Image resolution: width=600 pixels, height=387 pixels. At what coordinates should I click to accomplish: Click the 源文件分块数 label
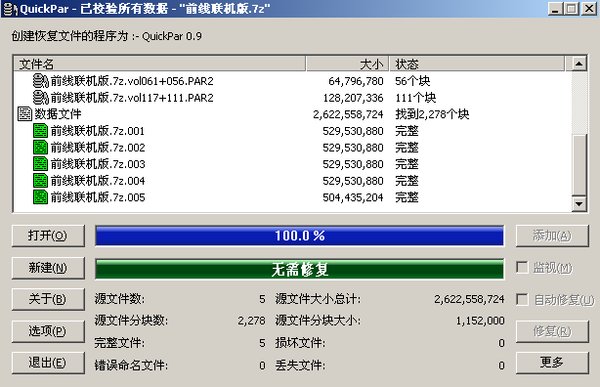point(131,320)
